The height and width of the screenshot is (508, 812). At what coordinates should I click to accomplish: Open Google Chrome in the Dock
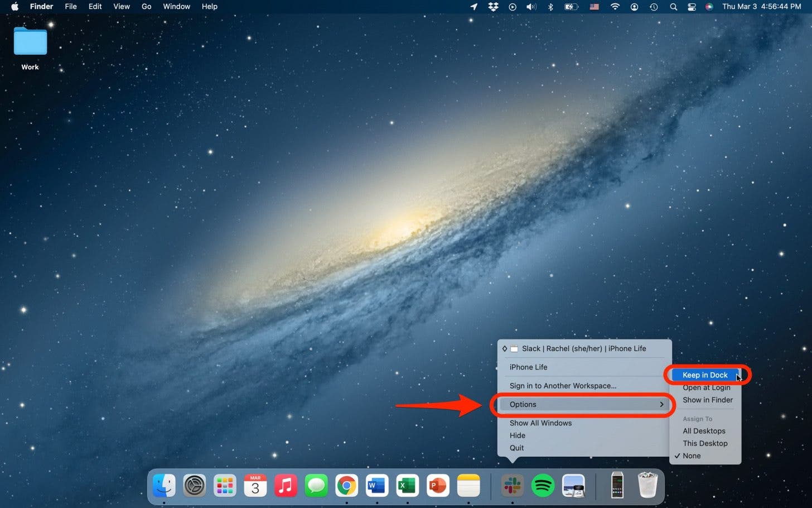(346, 486)
